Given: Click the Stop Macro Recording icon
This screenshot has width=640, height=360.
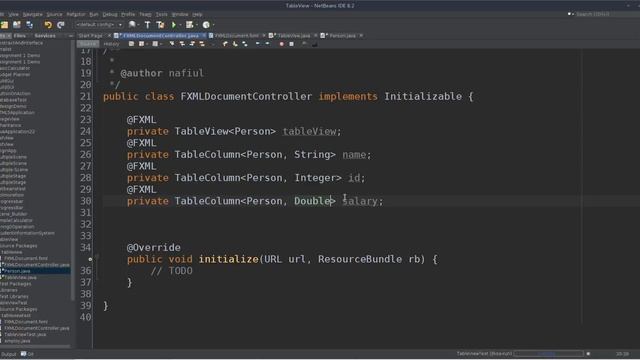Looking at the screenshot, I should click(x=291, y=44).
